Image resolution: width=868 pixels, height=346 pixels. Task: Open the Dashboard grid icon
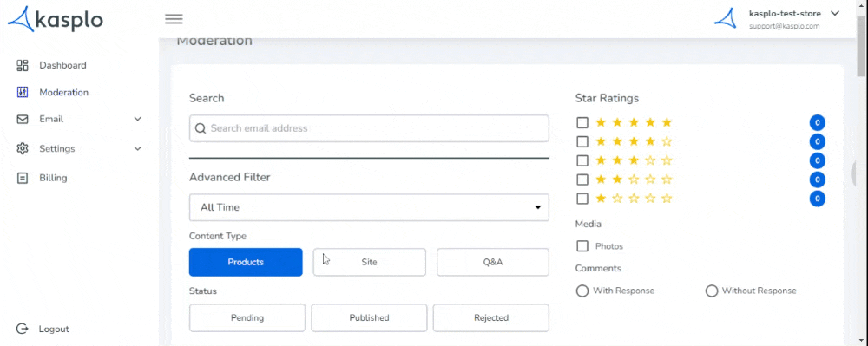pos(23,65)
